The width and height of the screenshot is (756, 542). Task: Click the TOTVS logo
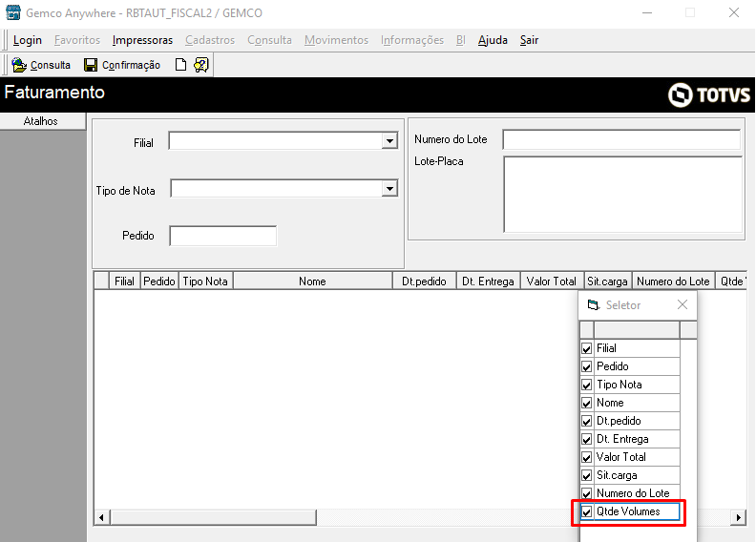tap(709, 94)
